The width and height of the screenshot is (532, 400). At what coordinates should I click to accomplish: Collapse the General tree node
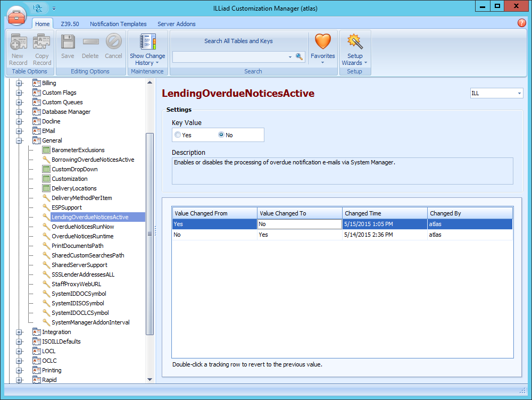pyautogui.click(x=20, y=140)
